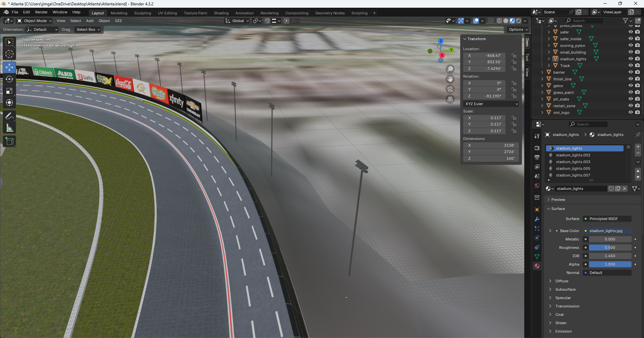
Task: Unlink the stadium_lights material with X
Action: (x=625, y=189)
